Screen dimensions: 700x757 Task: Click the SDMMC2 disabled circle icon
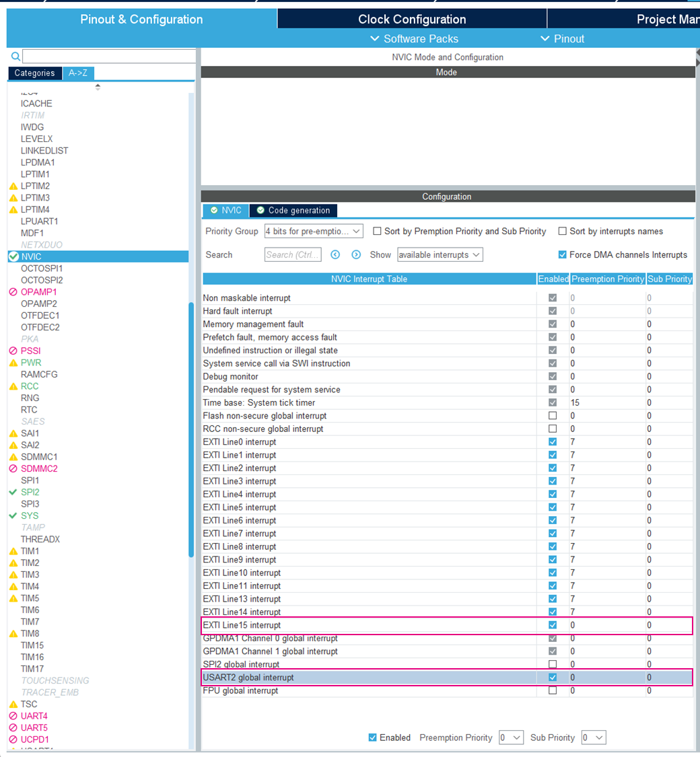(13, 468)
